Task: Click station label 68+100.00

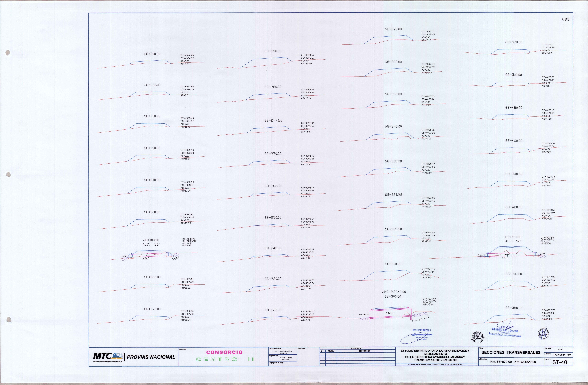Action: click(x=151, y=240)
